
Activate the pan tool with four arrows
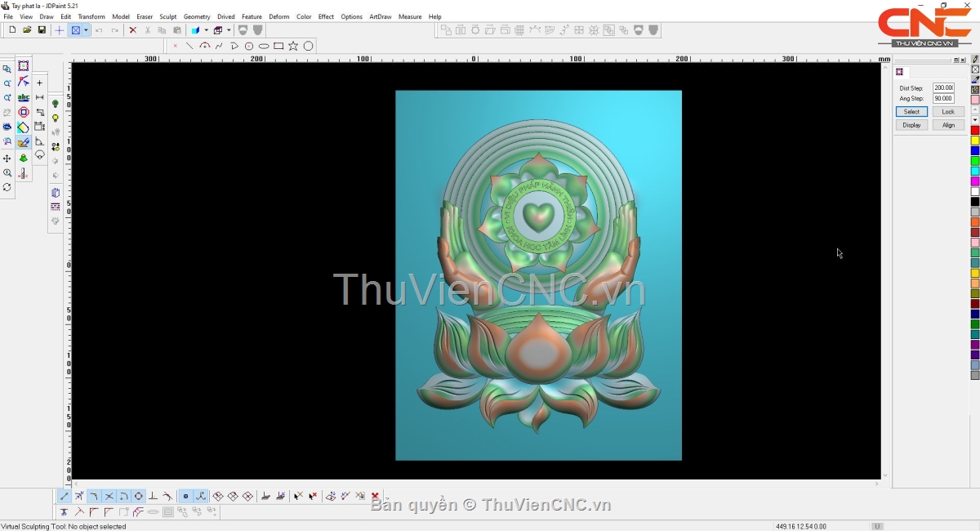tap(7, 158)
